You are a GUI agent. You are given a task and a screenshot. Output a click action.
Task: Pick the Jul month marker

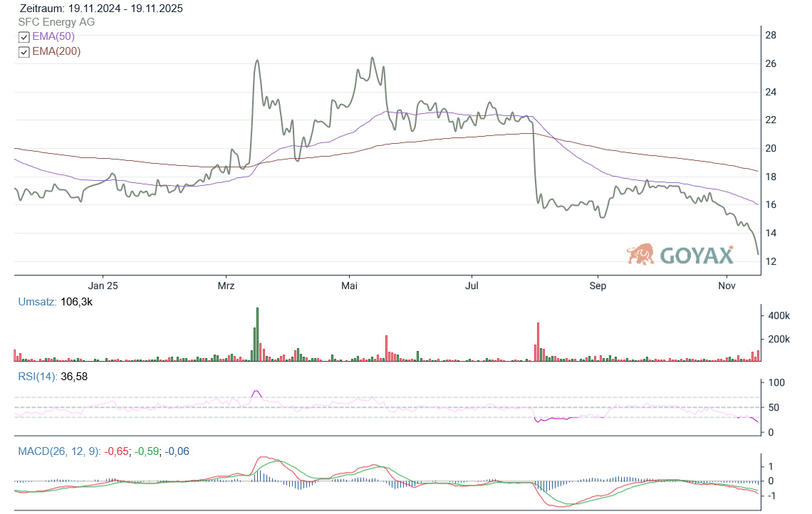tap(472, 285)
